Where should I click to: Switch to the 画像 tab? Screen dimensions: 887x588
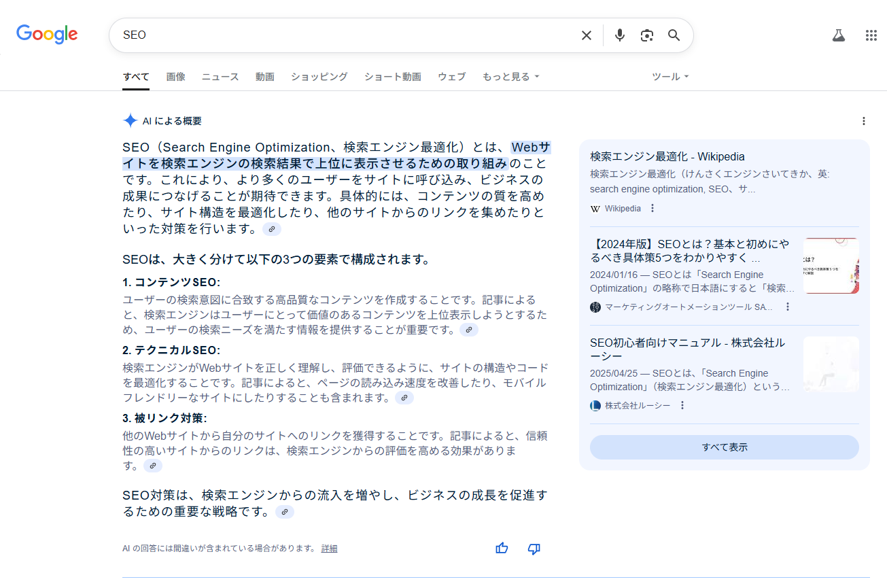[x=175, y=77]
